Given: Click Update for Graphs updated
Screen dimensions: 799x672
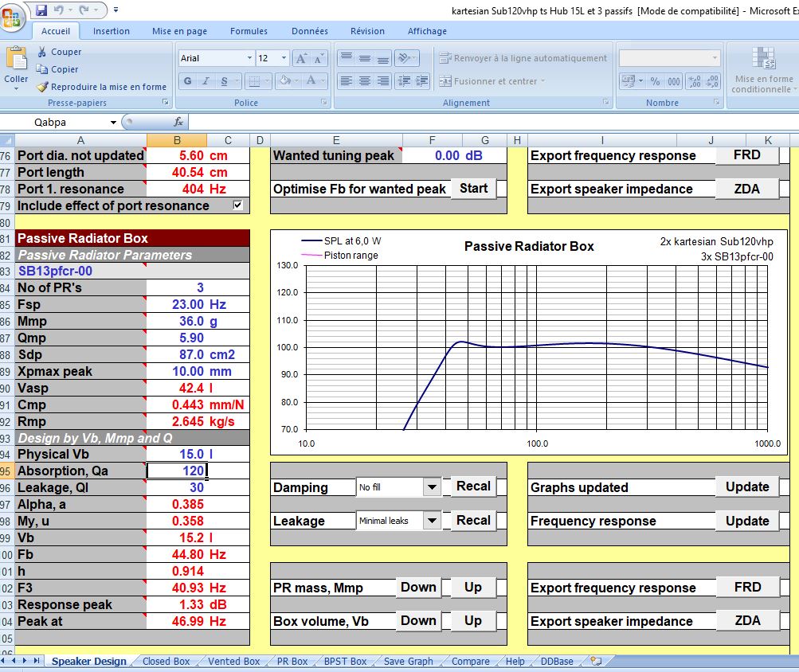Looking at the screenshot, I should pyautogui.click(x=747, y=486).
